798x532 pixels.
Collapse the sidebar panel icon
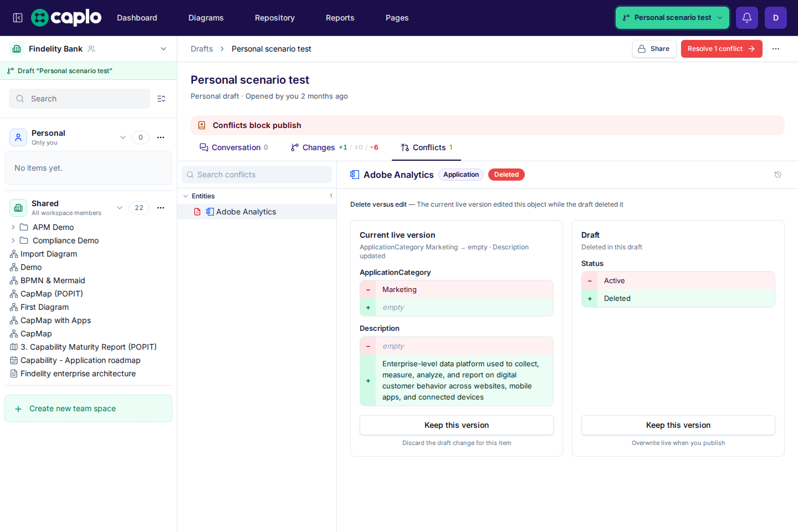(x=18, y=18)
